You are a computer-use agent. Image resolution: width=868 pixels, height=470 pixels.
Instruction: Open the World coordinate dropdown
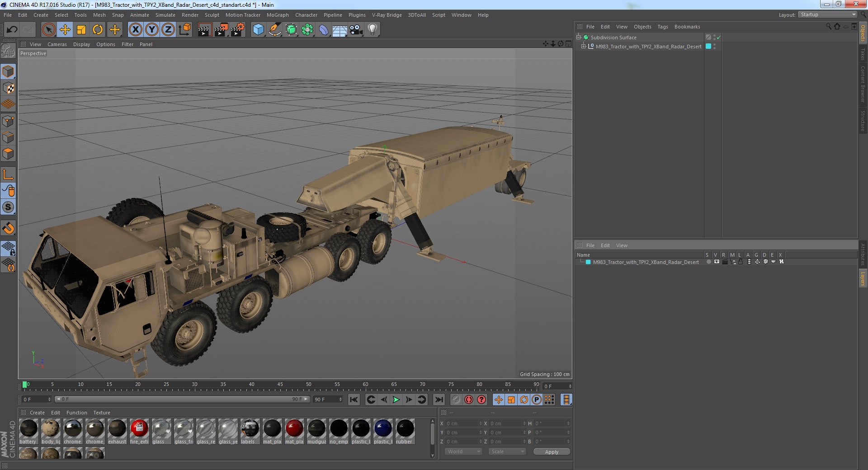(x=463, y=451)
